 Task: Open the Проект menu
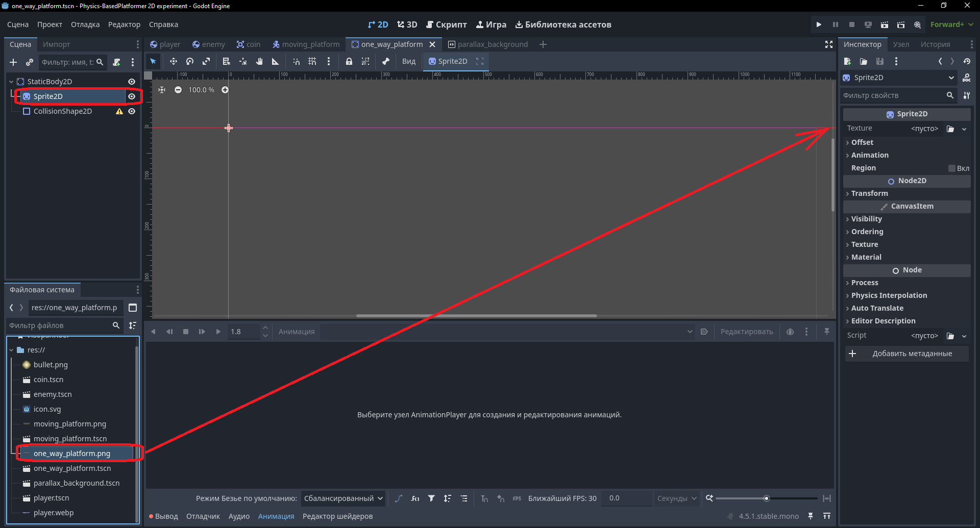tap(50, 24)
